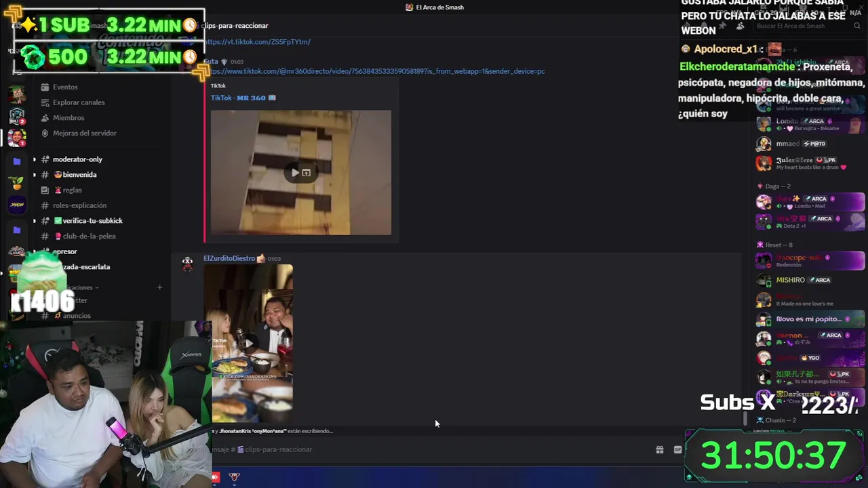
Task: Select the Minecraft character server icon
Action: click(x=17, y=93)
